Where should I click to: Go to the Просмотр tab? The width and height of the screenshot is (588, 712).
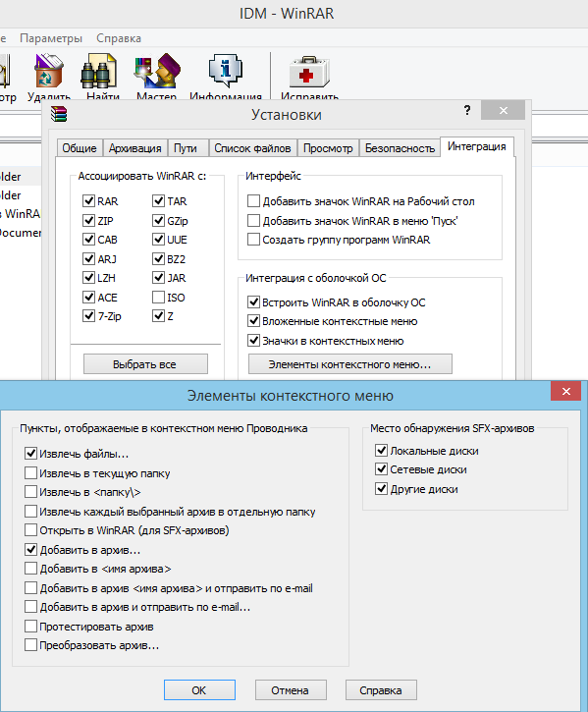click(328, 148)
